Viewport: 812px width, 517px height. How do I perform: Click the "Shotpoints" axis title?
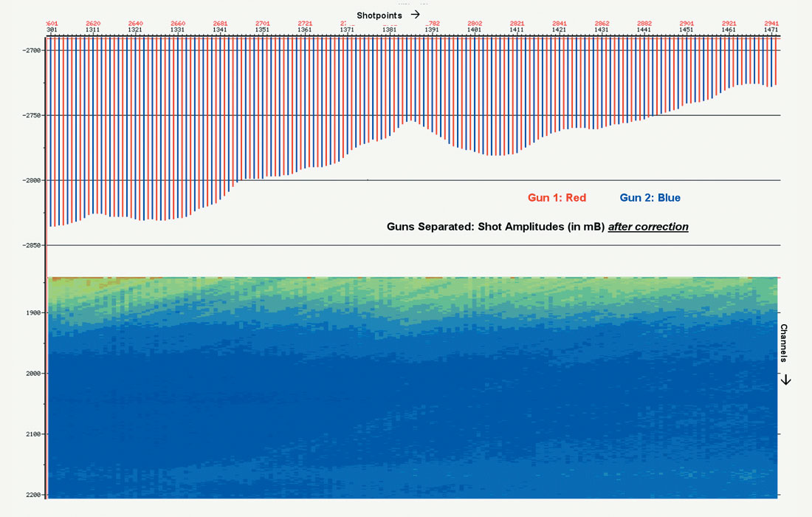click(x=379, y=16)
